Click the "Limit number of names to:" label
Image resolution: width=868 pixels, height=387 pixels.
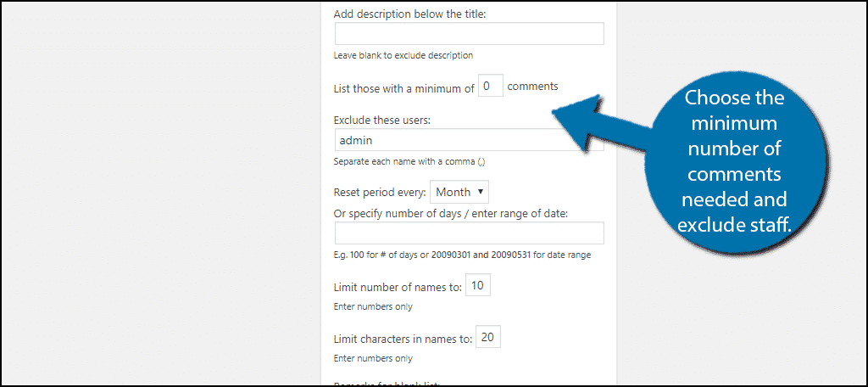(398, 287)
